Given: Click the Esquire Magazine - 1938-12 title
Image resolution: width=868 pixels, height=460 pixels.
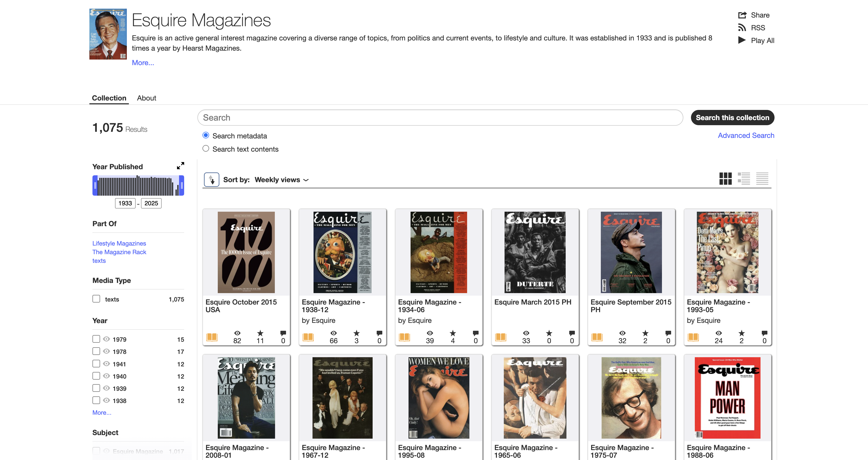Looking at the screenshot, I should click(333, 306).
